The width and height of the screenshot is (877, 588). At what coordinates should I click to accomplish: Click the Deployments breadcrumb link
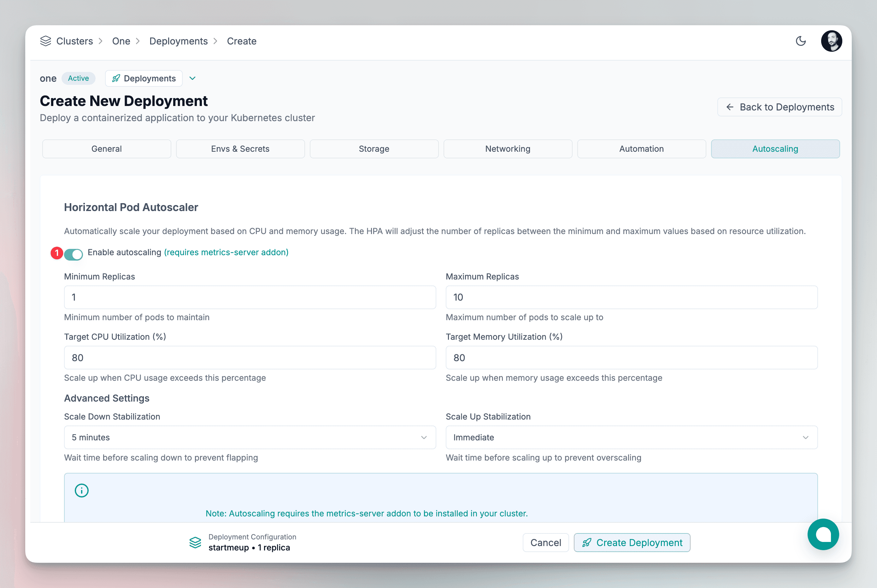(x=179, y=41)
